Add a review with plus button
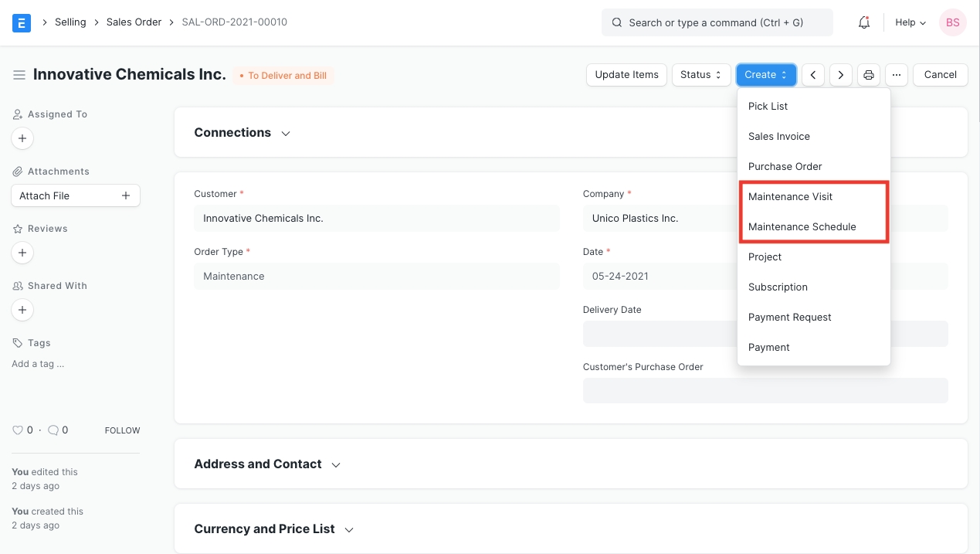 coord(22,253)
